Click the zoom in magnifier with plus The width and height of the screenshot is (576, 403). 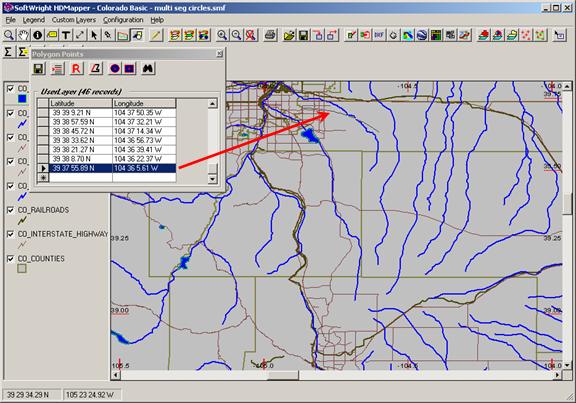click(x=222, y=35)
